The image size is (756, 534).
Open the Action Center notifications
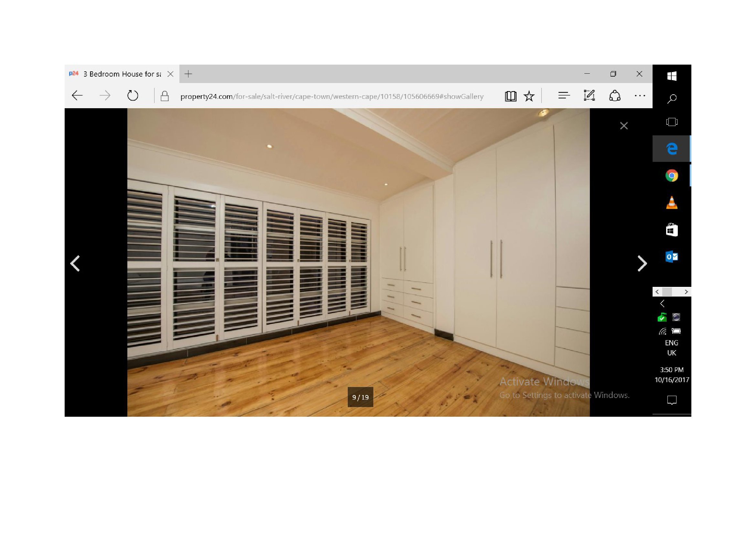671,400
